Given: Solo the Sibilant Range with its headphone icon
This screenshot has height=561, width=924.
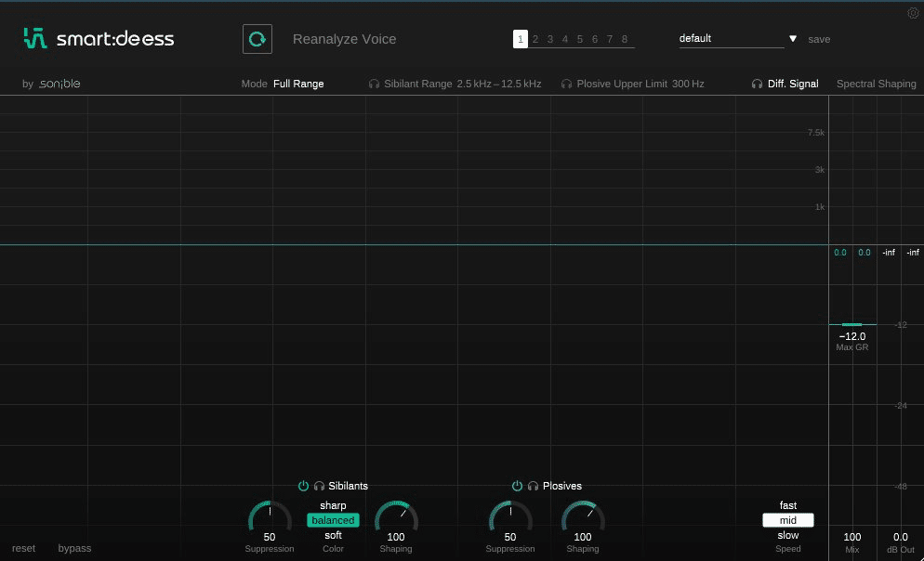Looking at the screenshot, I should coord(374,83).
